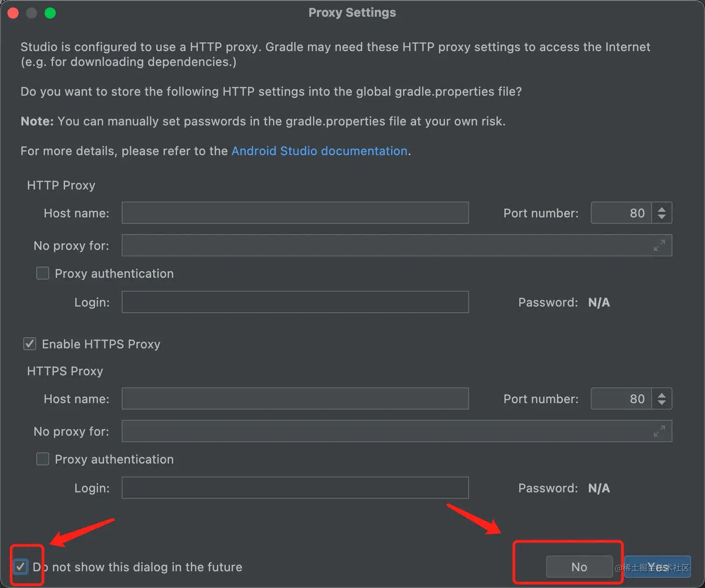Decrease the HTTP proxy port number

pyautogui.click(x=661, y=216)
